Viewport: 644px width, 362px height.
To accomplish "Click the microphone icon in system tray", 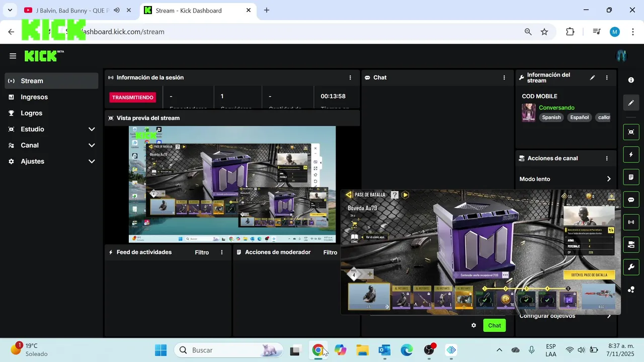I will click(531, 350).
